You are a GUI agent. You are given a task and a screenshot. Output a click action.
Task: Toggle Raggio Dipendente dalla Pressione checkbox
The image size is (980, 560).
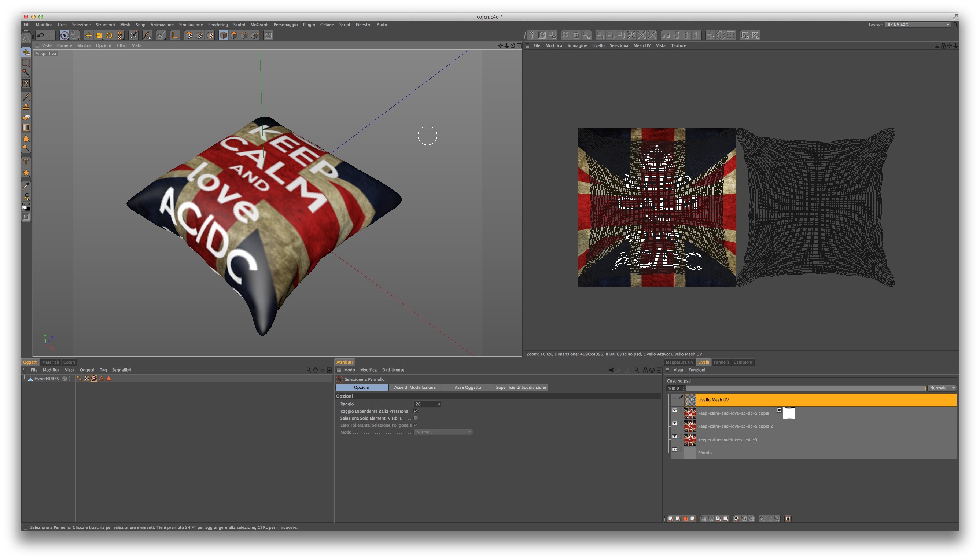tap(415, 411)
